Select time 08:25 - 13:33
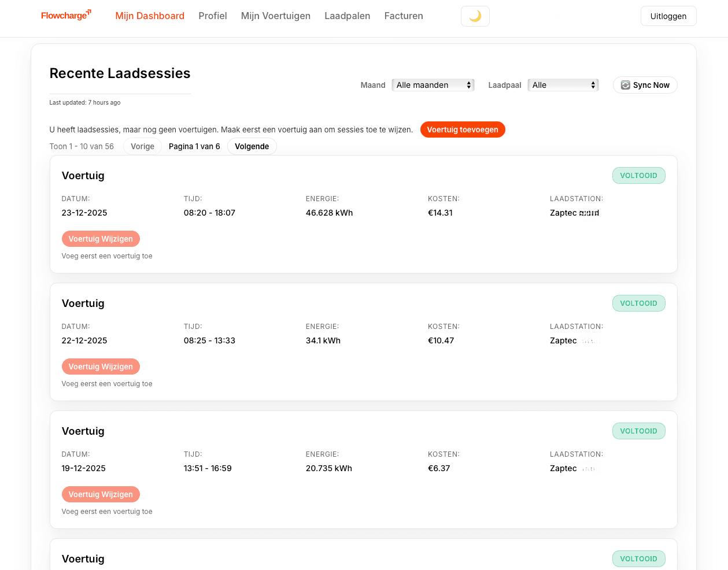The width and height of the screenshot is (728, 570). pyautogui.click(x=209, y=340)
